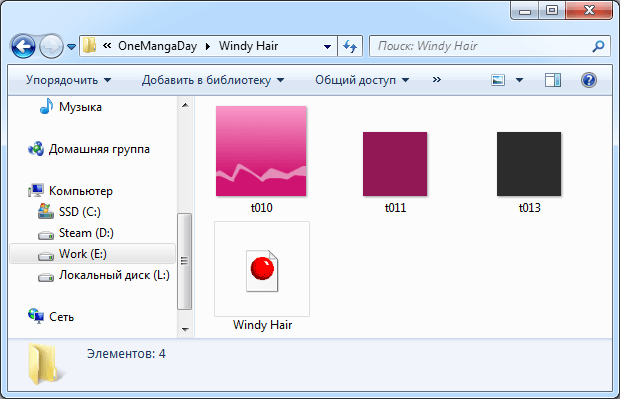Click the magnifier search icon
Screen dimensions: 620x399
pos(598,46)
